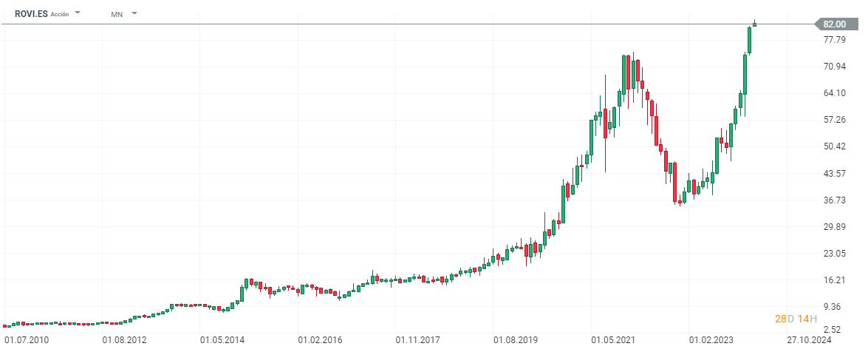Click the 01.07.2010 date label

coord(27,341)
